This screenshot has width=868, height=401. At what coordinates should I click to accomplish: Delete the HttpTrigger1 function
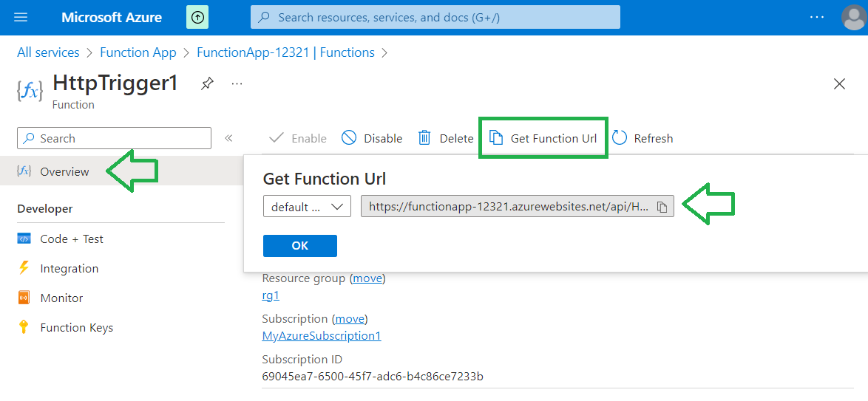446,138
